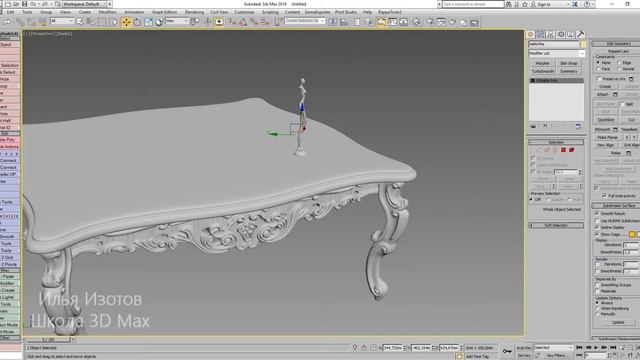Select Polygon sub-object level icon
The height and width of the screenshot is (360, 640).
click(563, 150)
